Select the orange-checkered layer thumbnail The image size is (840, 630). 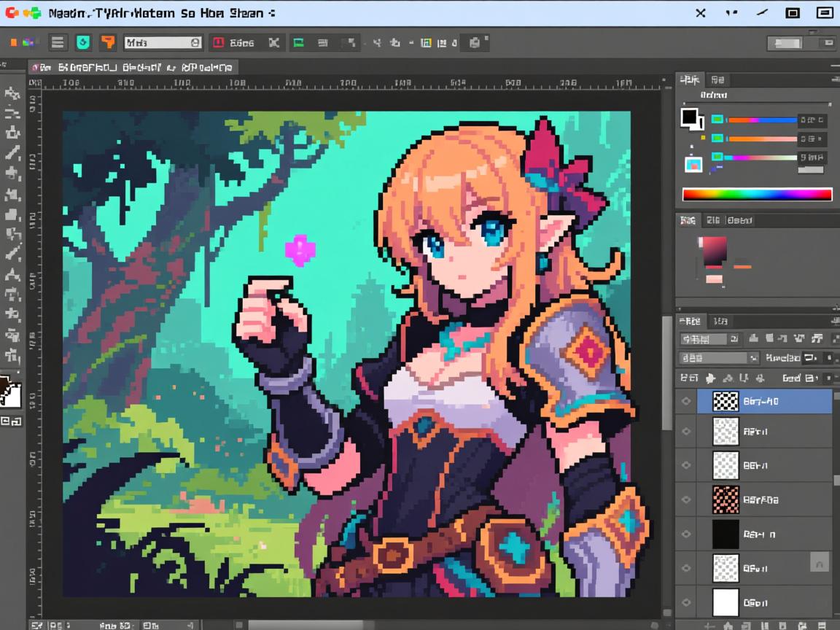pyautogui.click(x=725, y=499)
